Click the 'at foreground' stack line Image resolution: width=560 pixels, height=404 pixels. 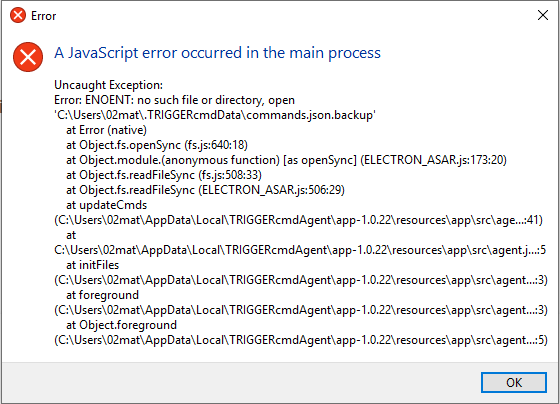click(x=102, y=295)
